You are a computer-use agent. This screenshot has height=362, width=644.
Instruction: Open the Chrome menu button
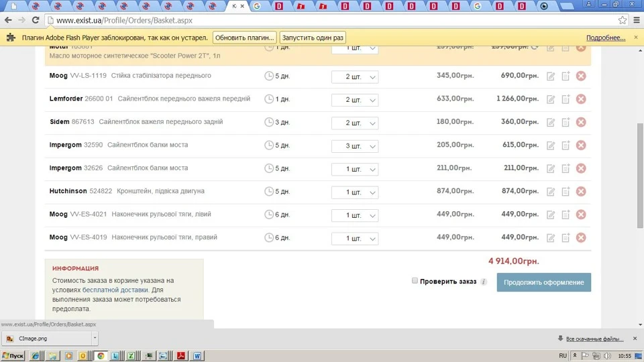pos(637,20)
